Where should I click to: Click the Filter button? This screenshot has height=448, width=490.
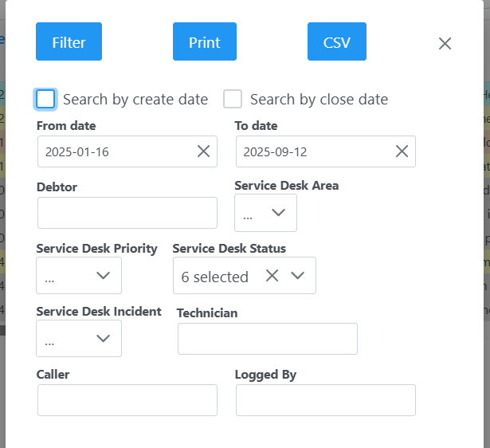(x=69, y=42)
